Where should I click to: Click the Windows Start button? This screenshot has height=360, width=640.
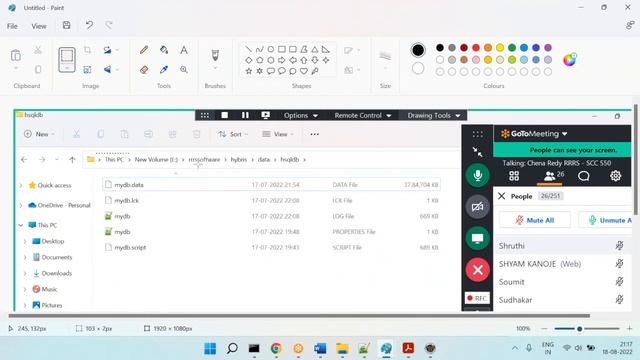(210, 348)
